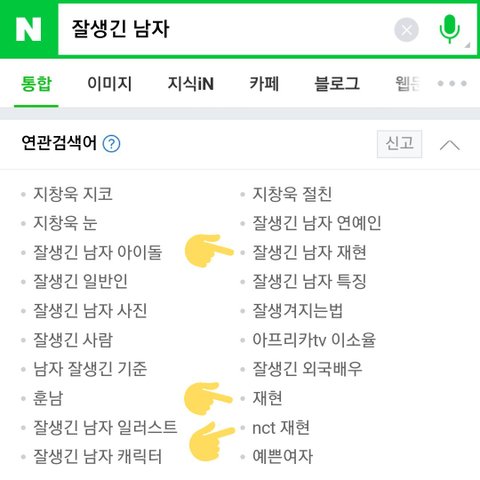Viewport: 480px width, 480px height.
Task: Collapse the 연관검색어 section chevron
Action: pyautogui.click(x=450, y=145)
